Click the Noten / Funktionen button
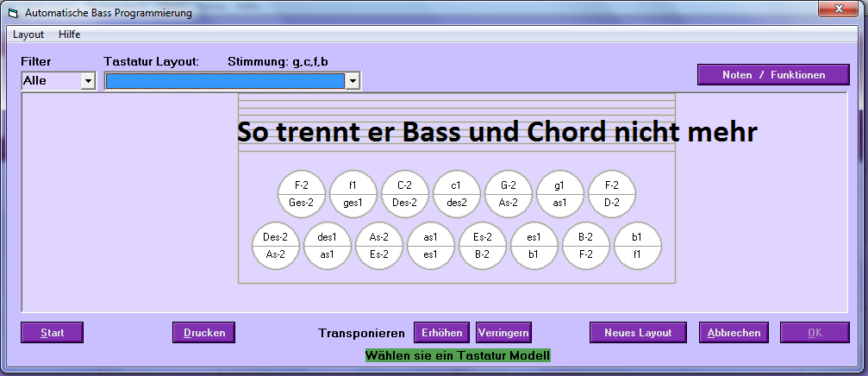This screenshot has width=868, height=376. [x=773, y=75]
